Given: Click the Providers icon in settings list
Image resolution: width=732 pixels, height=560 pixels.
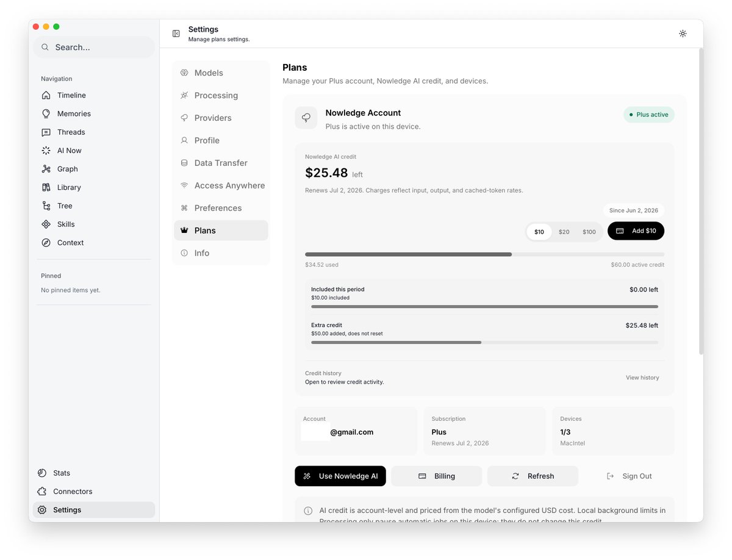Looking at the screenshot, I should pos(184,118).
